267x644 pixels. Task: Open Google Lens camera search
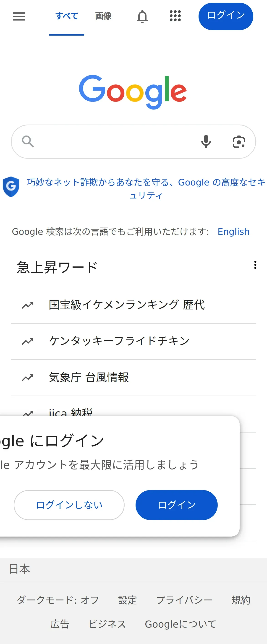coord(239,142)
